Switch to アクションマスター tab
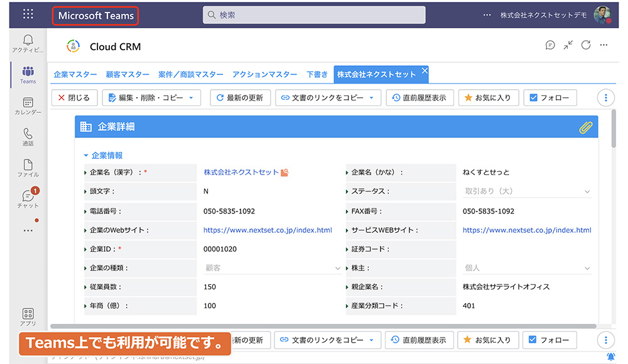 coord(265,75)
